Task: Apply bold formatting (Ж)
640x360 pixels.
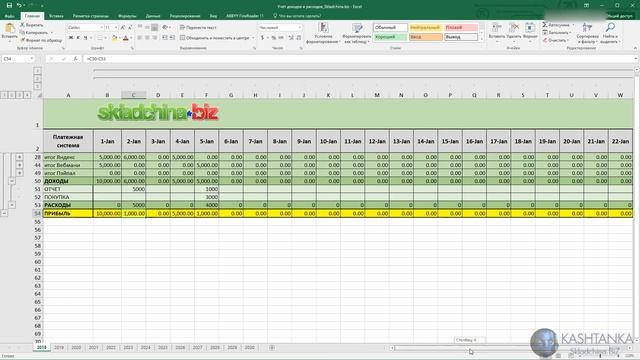Action: coord(71,38)
